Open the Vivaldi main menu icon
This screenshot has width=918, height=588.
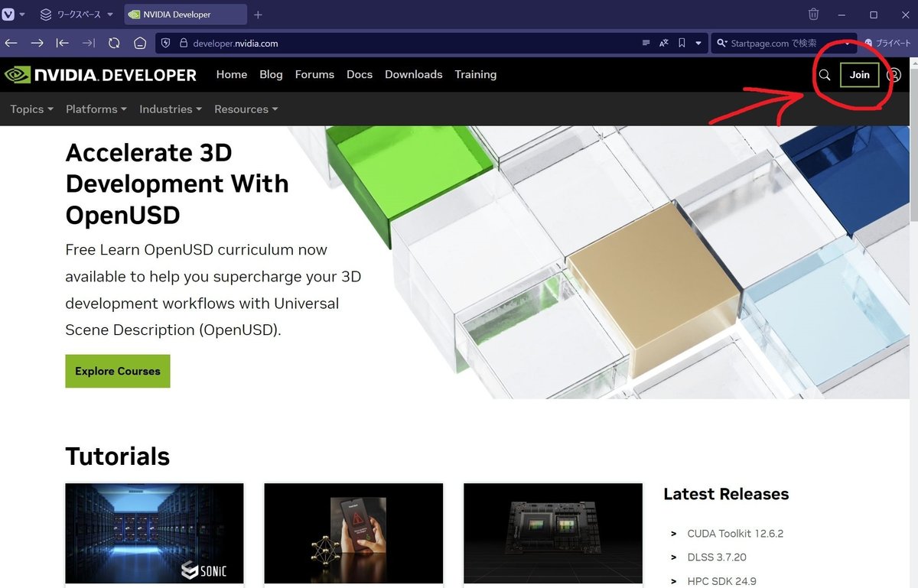[8, 15]
